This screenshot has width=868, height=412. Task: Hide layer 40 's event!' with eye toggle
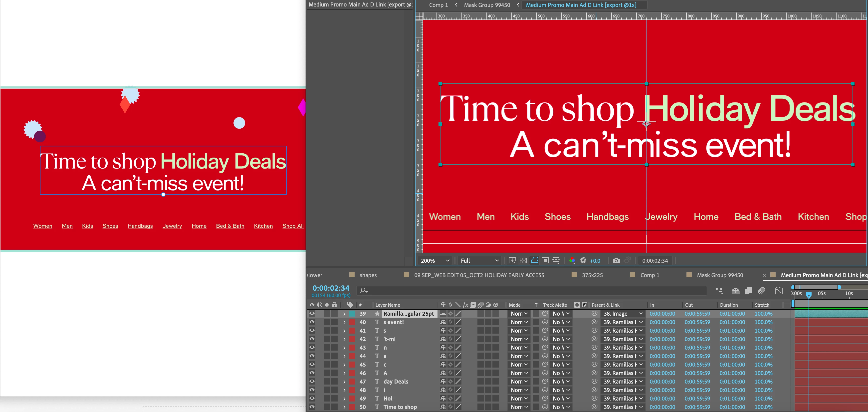point(312,322)
